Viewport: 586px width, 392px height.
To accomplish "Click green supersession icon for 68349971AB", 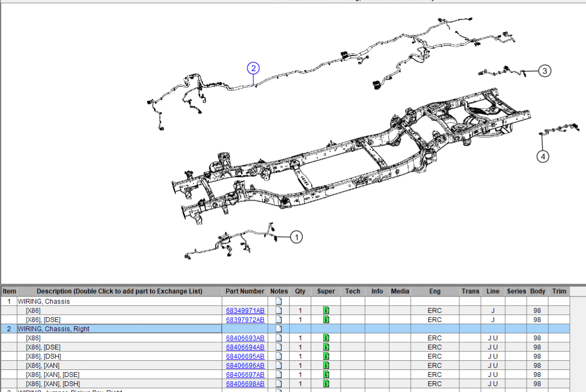I will coord(326,310).
